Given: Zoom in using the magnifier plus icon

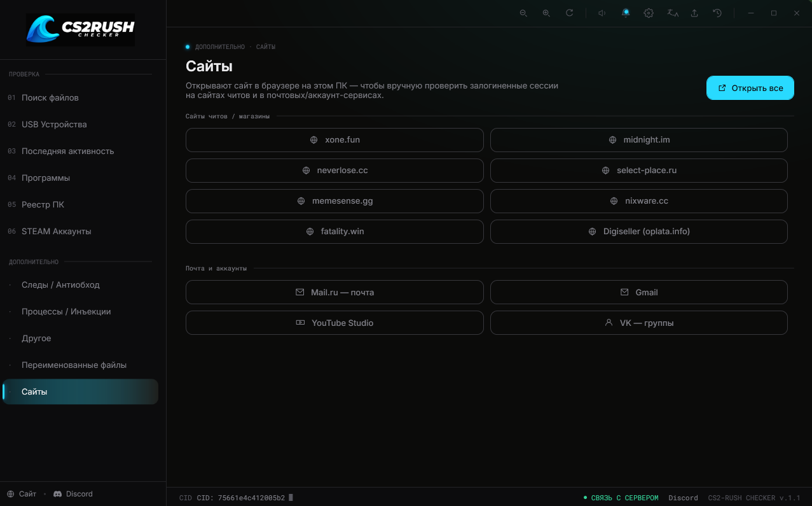Looking at the screenshot, I should 546,13.
